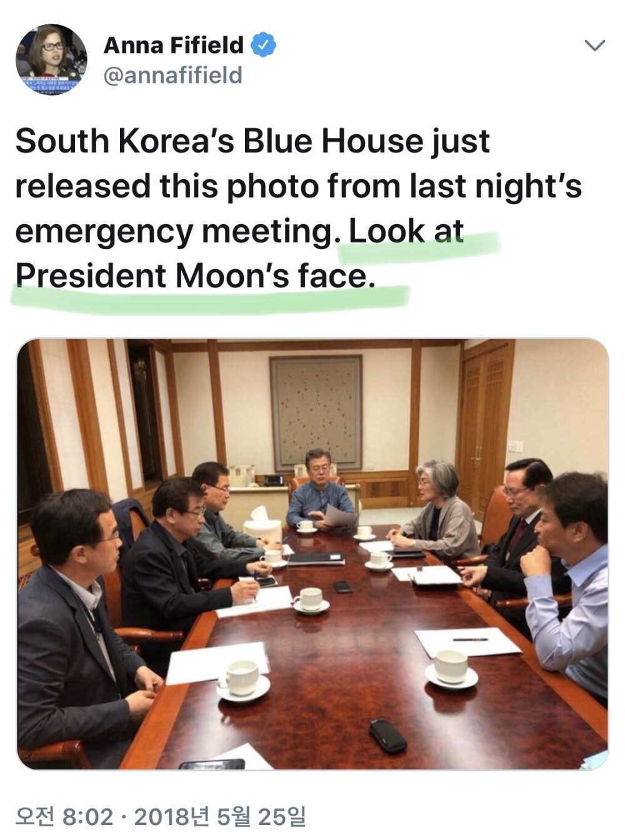Click the tweet time 오전 8:02
The width and height of the screenshot is (625, 840).
pyautogui.click(x=64, y=816)
